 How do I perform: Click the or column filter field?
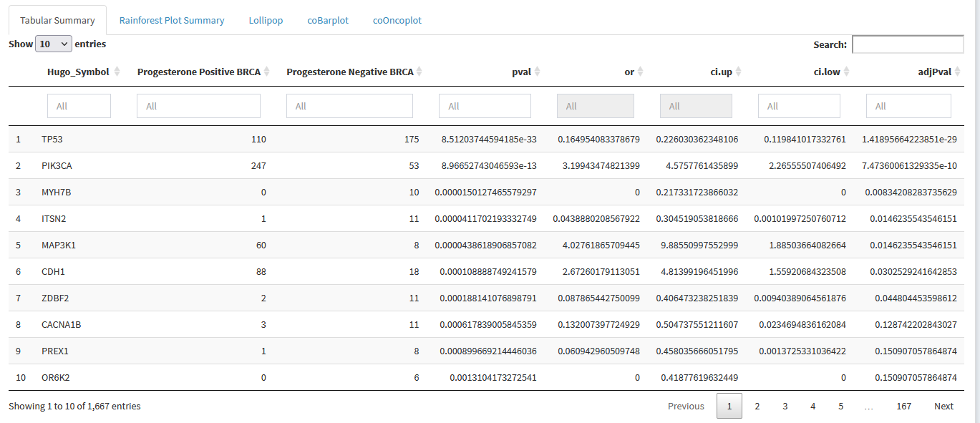coord(595,106)
